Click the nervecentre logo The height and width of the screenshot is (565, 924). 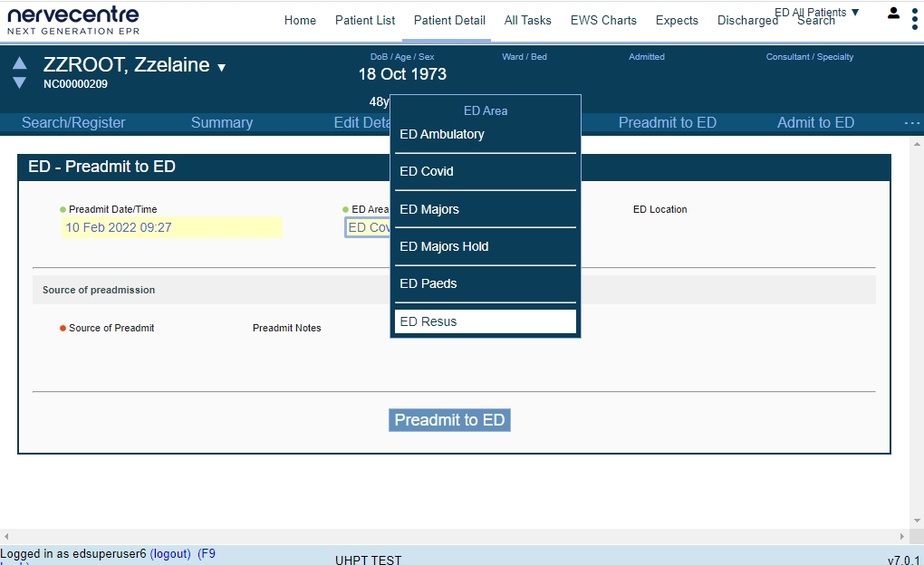(x=73, y=21)
